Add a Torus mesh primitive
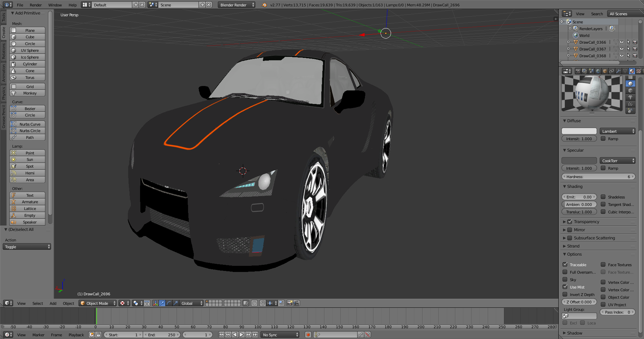Image resolution: width=644 pixels, height=339 pixels. (x=27, y=77)
